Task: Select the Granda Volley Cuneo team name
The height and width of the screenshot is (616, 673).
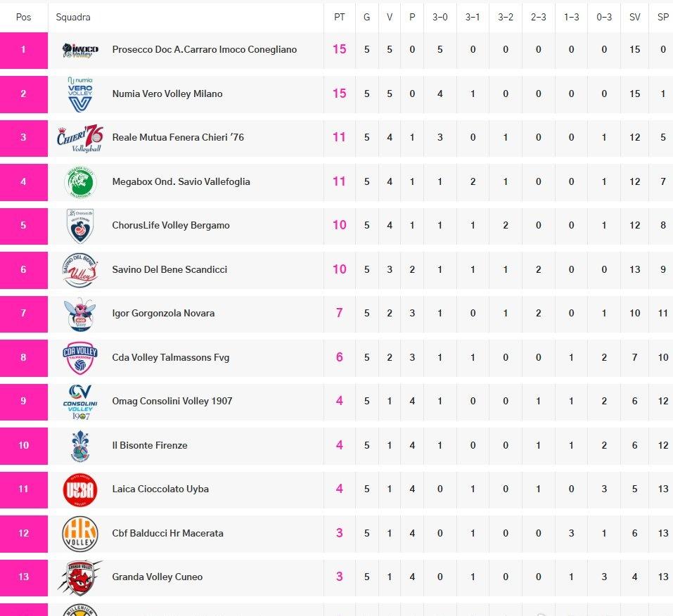Action: 158,577
